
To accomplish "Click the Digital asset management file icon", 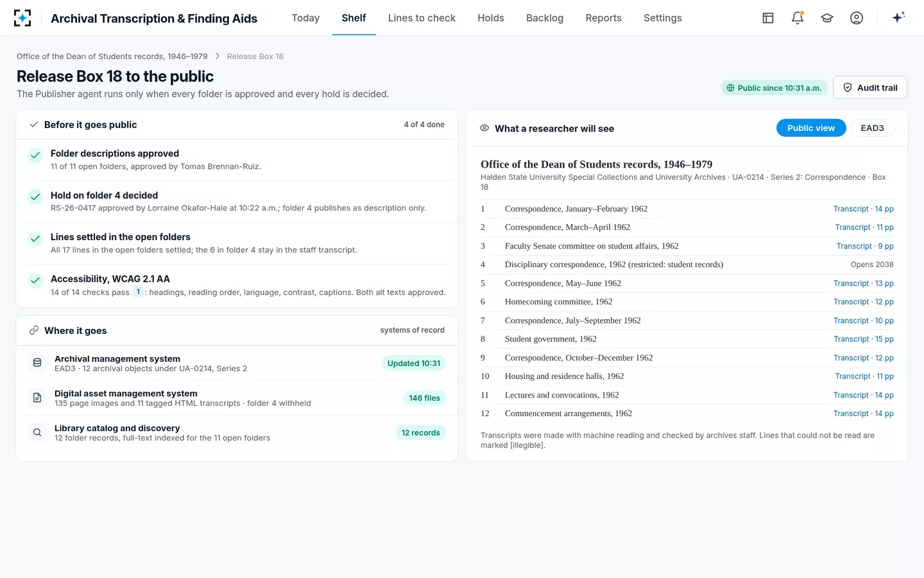I will click(37, 398).
